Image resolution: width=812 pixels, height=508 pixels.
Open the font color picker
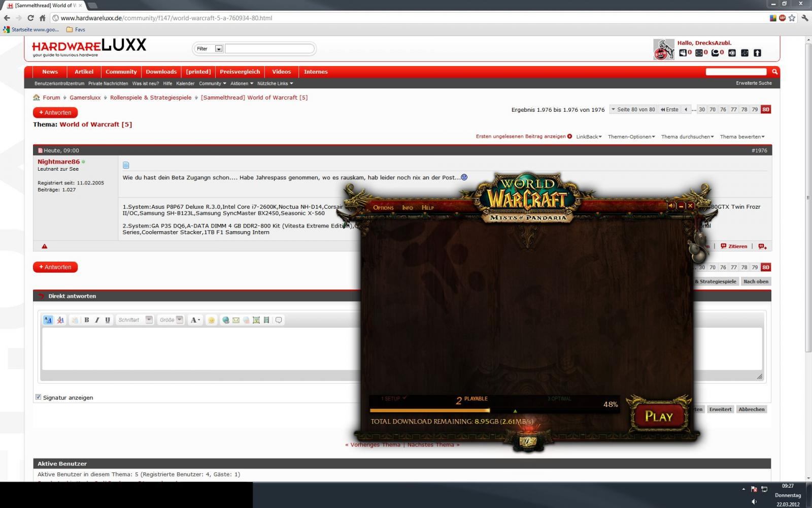(x=195, y=320)
